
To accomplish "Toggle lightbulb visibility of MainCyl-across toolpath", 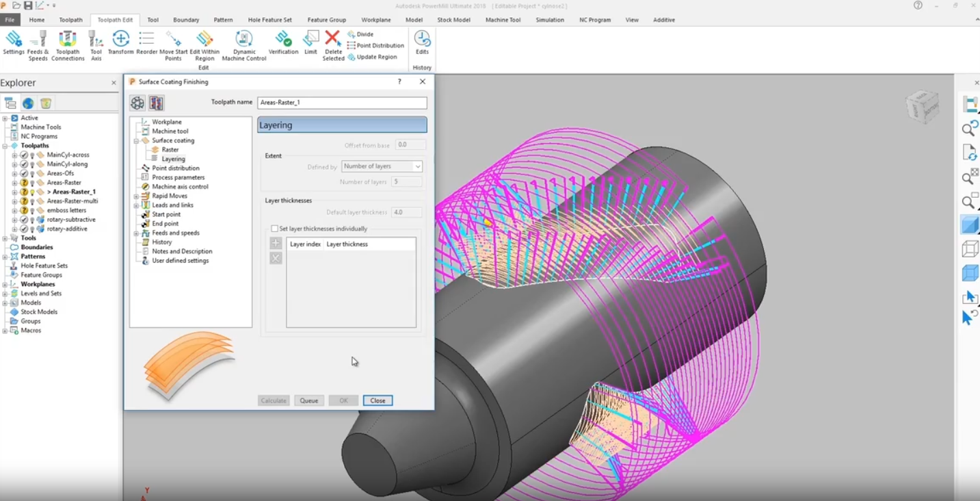I will coord(32,155).
